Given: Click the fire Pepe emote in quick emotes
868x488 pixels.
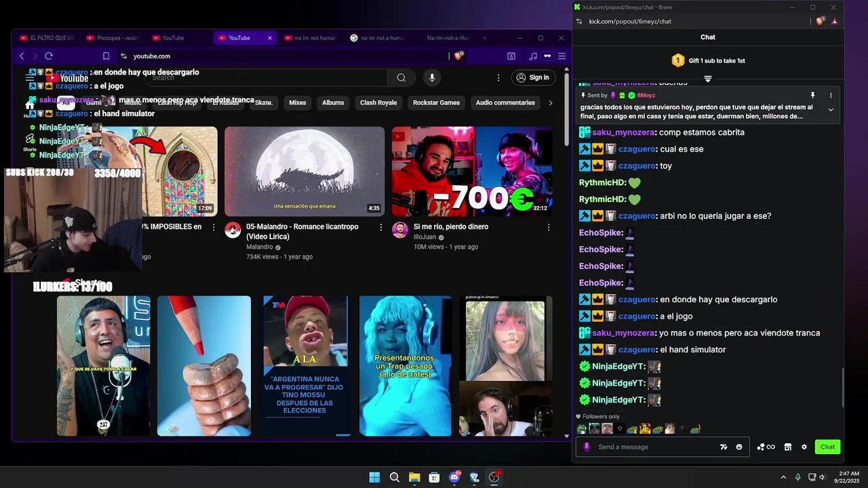Looking at the screenshot, I should click(x=645, y=429).
